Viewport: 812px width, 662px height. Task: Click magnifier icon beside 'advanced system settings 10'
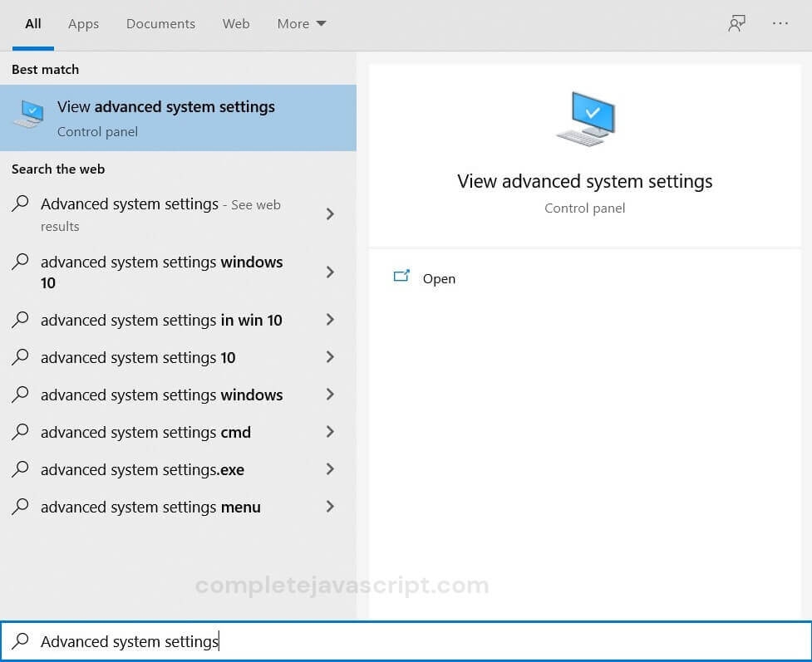[x=20, y=356]
